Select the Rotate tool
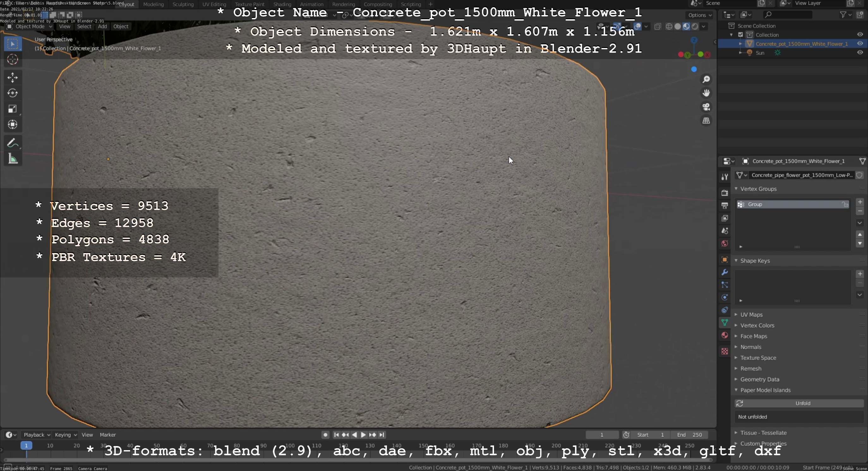 coord(12,93)
